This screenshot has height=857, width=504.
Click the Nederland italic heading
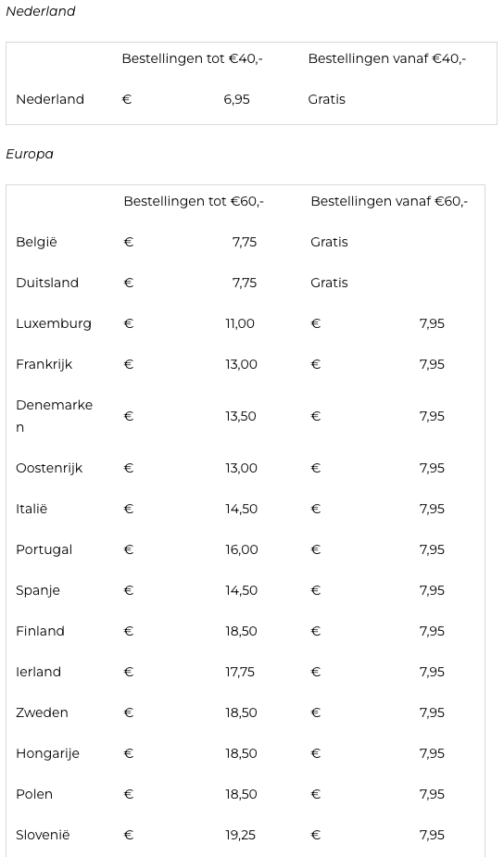click(41, 11)
